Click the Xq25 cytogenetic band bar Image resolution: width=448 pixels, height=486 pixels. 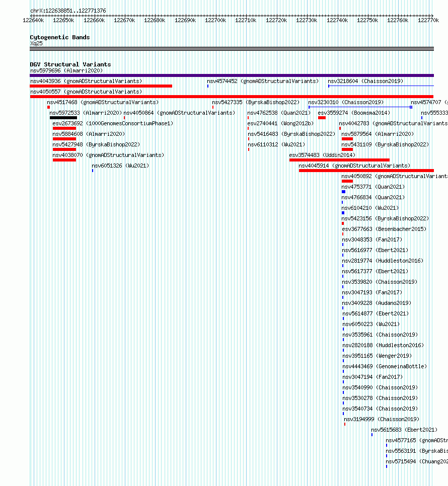232,49
